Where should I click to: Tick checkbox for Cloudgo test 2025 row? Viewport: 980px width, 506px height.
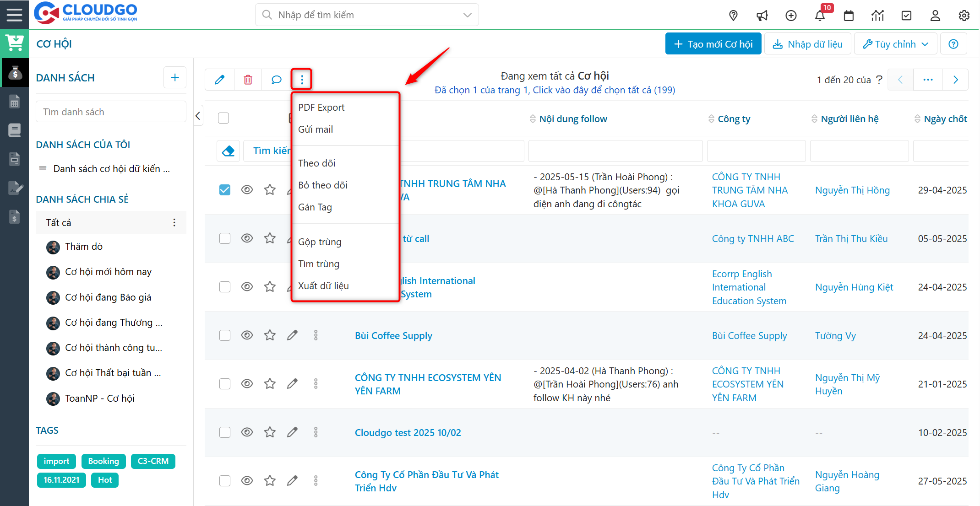(x=224, y=432)
